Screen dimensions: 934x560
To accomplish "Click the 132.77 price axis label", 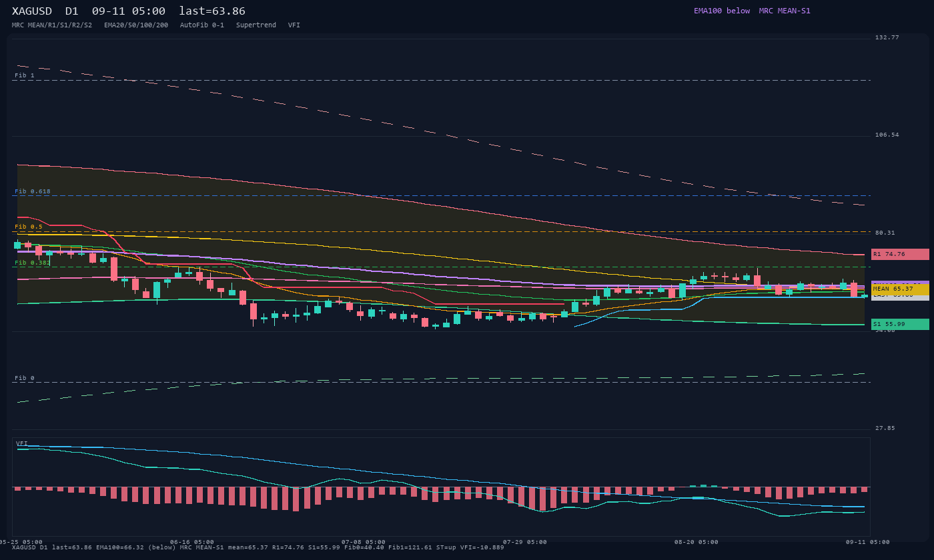I will click(x=887, y=37).
